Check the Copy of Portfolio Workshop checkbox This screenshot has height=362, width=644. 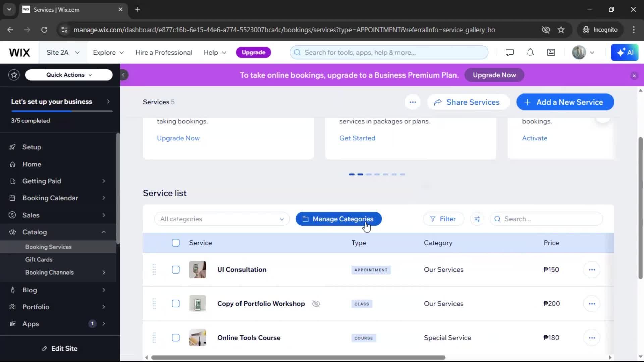[176, 304]
